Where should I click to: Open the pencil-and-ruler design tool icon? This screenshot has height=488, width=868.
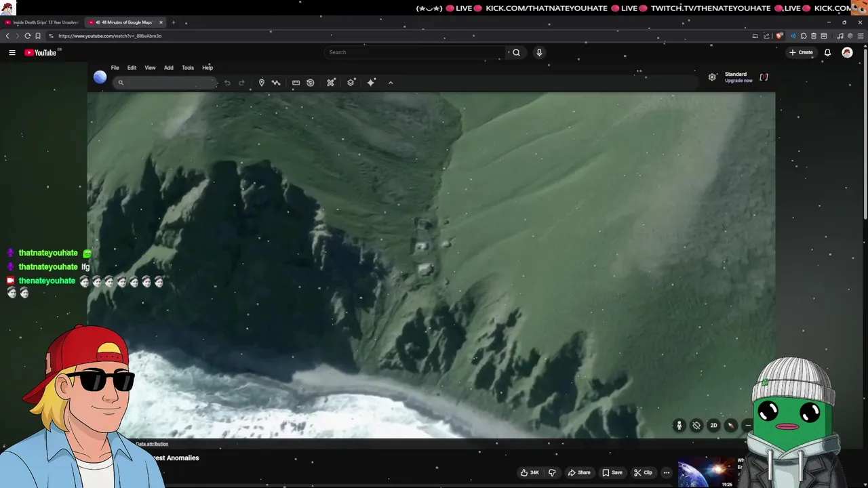331,83
